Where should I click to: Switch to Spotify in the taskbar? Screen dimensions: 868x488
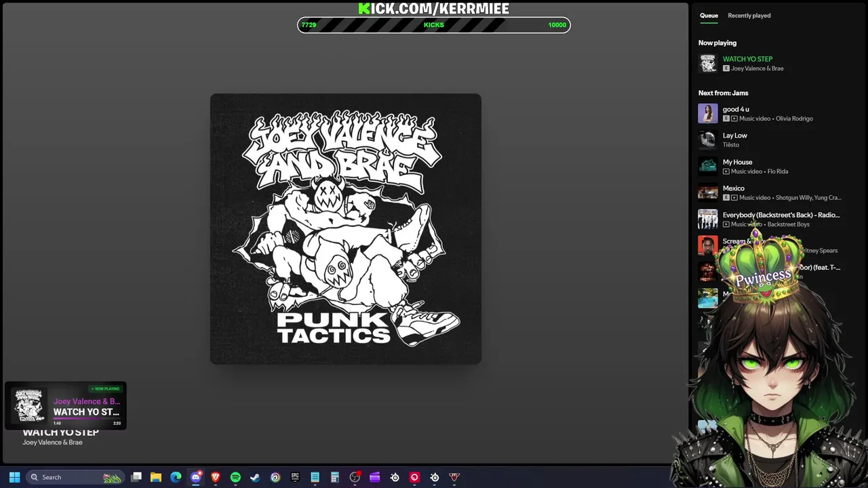[x=235, y=477]
